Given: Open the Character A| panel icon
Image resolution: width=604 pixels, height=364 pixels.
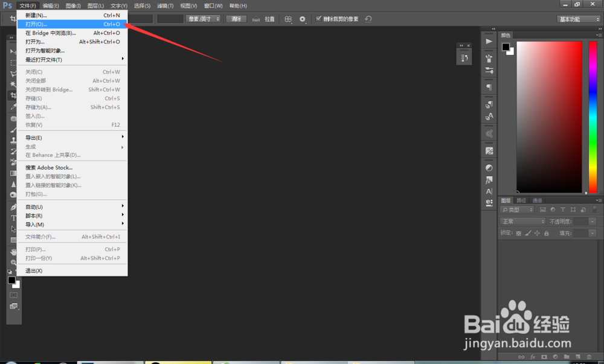Looking at the screenshot, I should (x=489, y=191).
